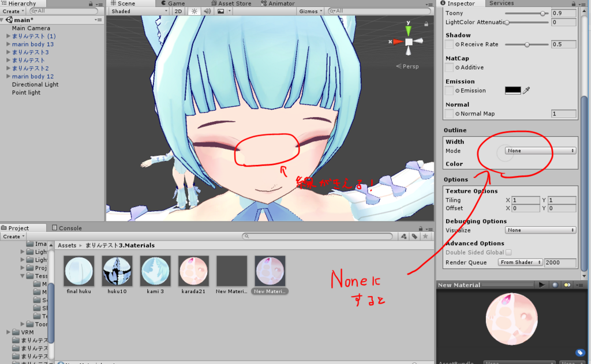This screenshot has height=364, width=591.
Task: Focus the Hierarchy search field
Action: click(x=63, y=11)
